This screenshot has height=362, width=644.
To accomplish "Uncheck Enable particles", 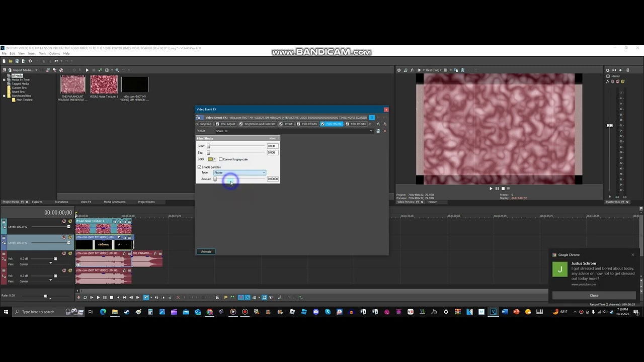I will [x=199, y=167].
